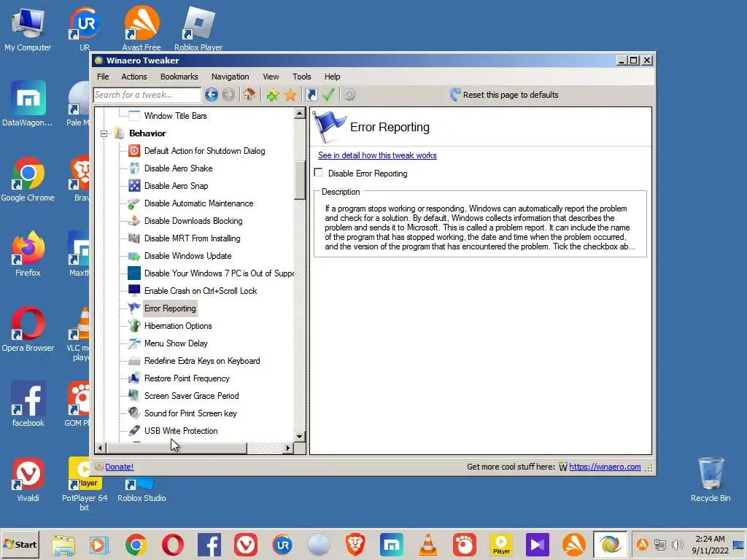The height and width of the screenshot is (560, 747).
Task: Select the Error Reporting tree item
Action: tap(170, 308)
